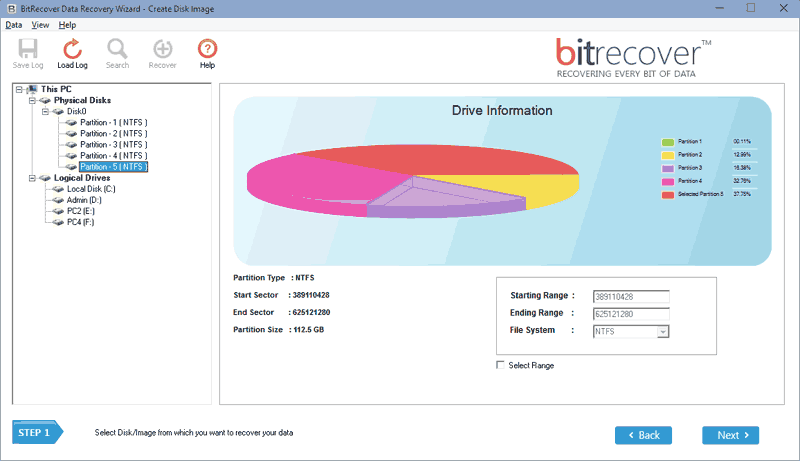Select Local Disk (C:) logical drive
The height and width of the screenshot is (461, 800).
pos(91,189)
